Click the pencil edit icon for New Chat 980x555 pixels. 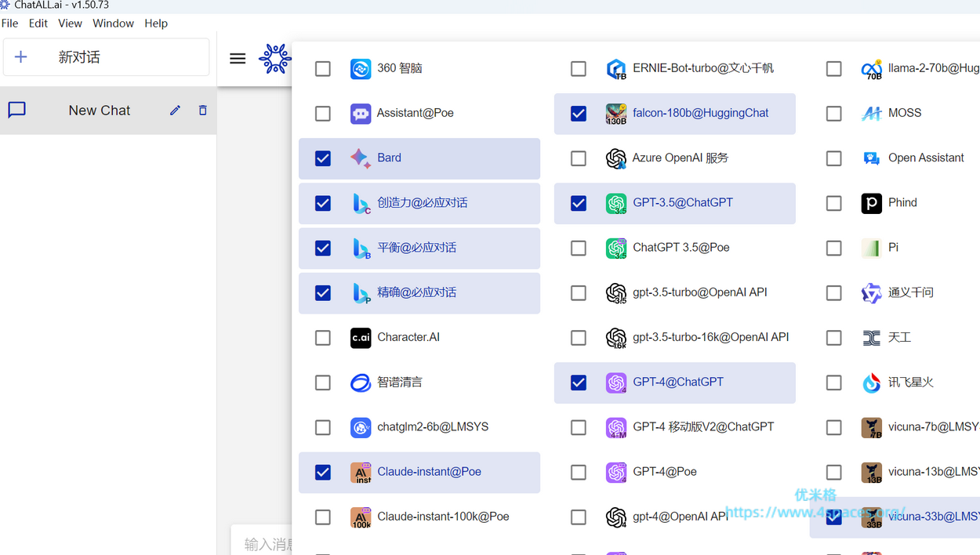click(175, 111)
